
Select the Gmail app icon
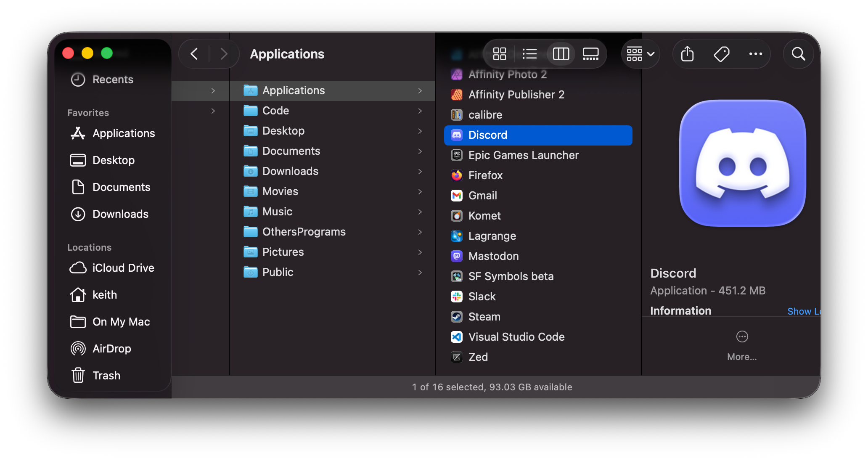pos(457,196)
